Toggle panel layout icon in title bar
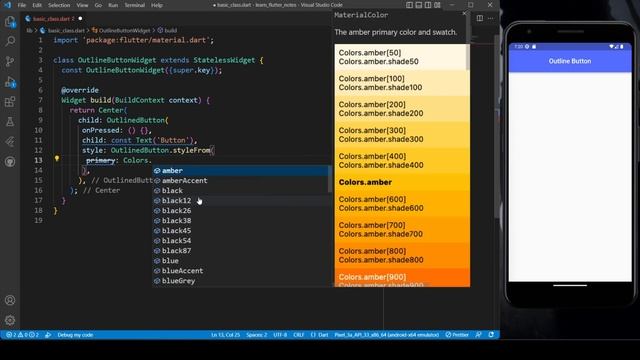This screenshot has height=360, width=640. (419, 5)
